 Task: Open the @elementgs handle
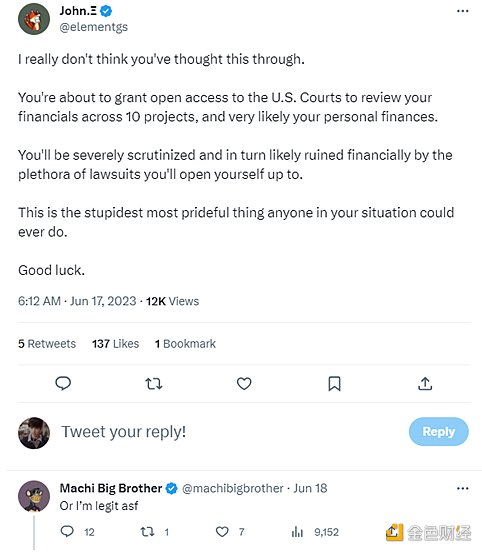coord(94,27)
